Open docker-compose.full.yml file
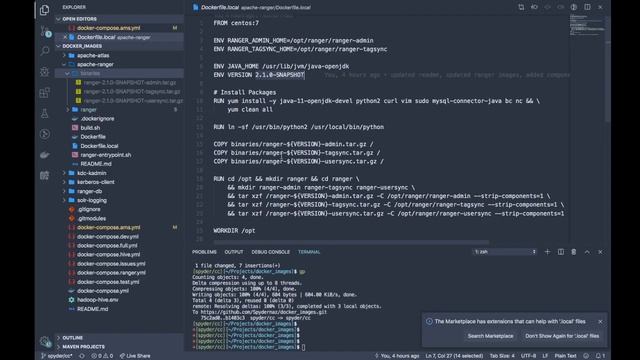 pyautogui.click(x=107, y=246)
